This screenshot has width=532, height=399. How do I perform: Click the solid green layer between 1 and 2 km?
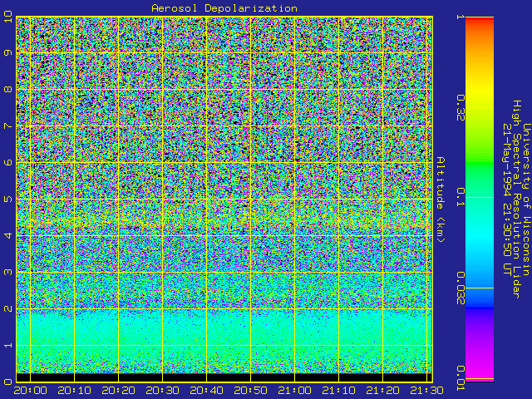(x=224, y=328)
